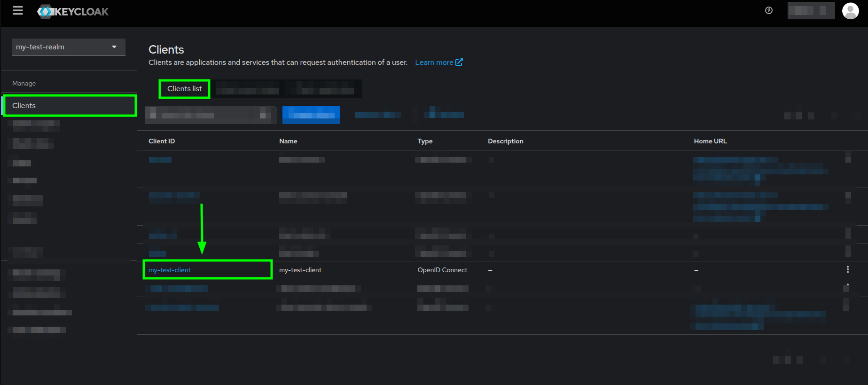868x385 pixels.
Task: Switch to the Clients list tab
Action: (184, 89)
